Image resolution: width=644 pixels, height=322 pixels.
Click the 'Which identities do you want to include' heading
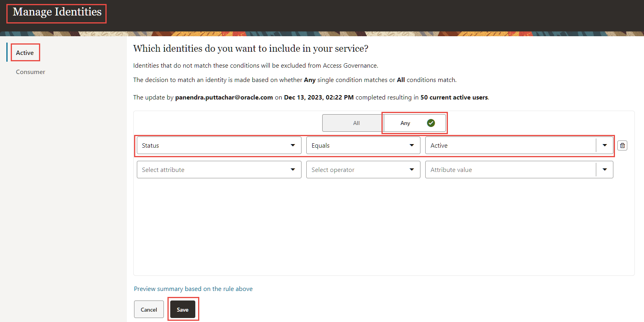pos(251,49)
